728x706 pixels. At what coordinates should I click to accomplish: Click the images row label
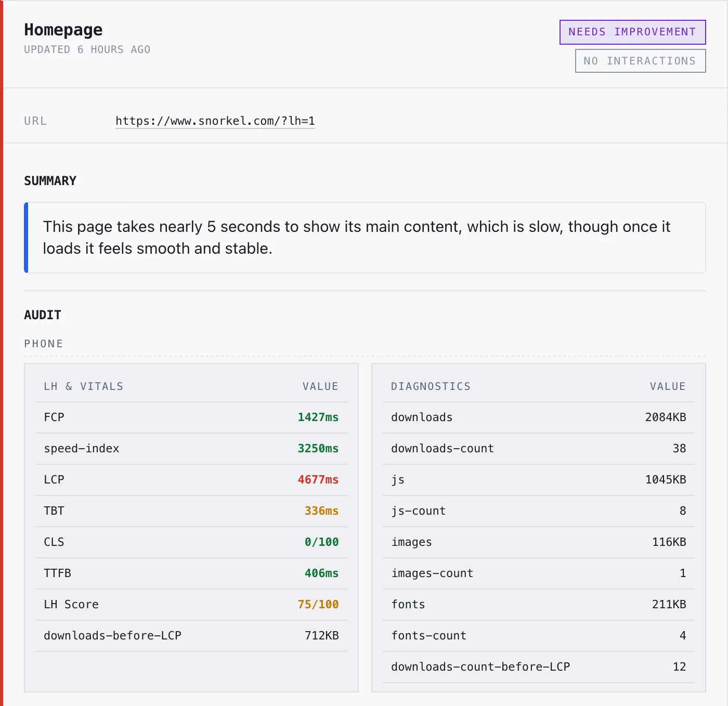(411, 542)
